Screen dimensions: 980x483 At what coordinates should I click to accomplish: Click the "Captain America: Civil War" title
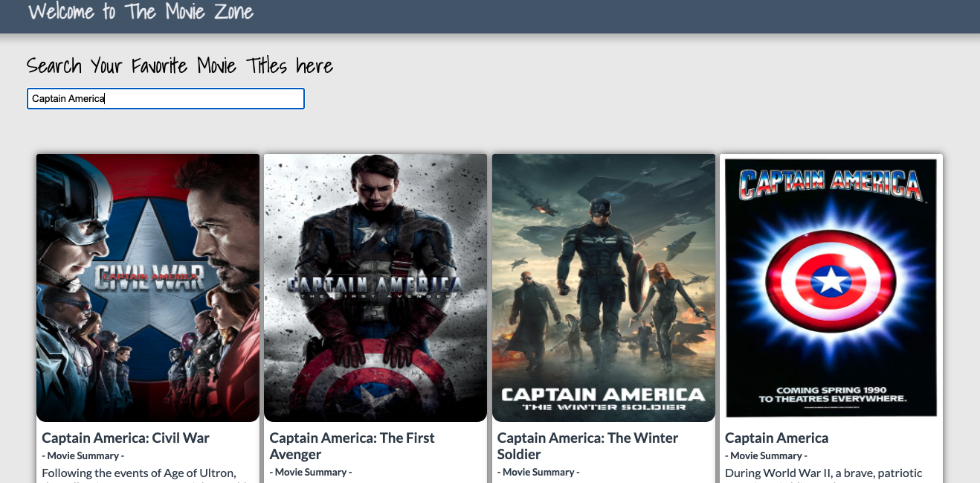tap(126, 438)
